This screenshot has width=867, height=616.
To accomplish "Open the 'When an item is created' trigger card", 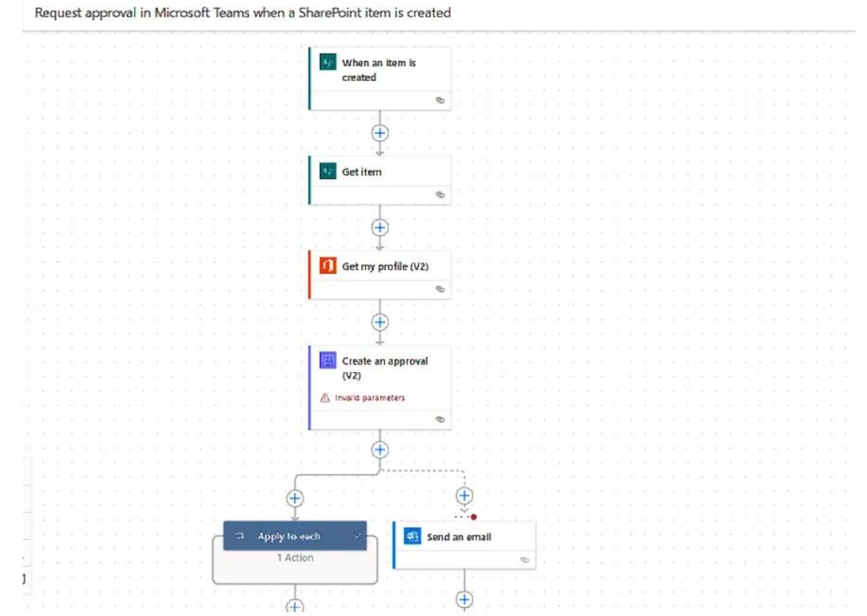I will [380, 79].
